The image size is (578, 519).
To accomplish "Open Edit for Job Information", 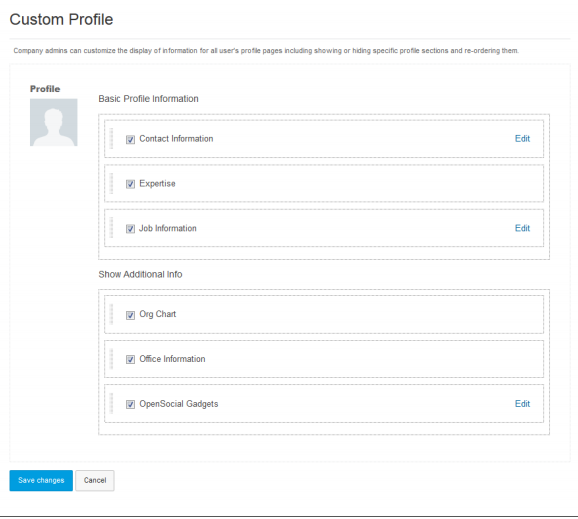I will pyautogui.click(x=522, y=228).
